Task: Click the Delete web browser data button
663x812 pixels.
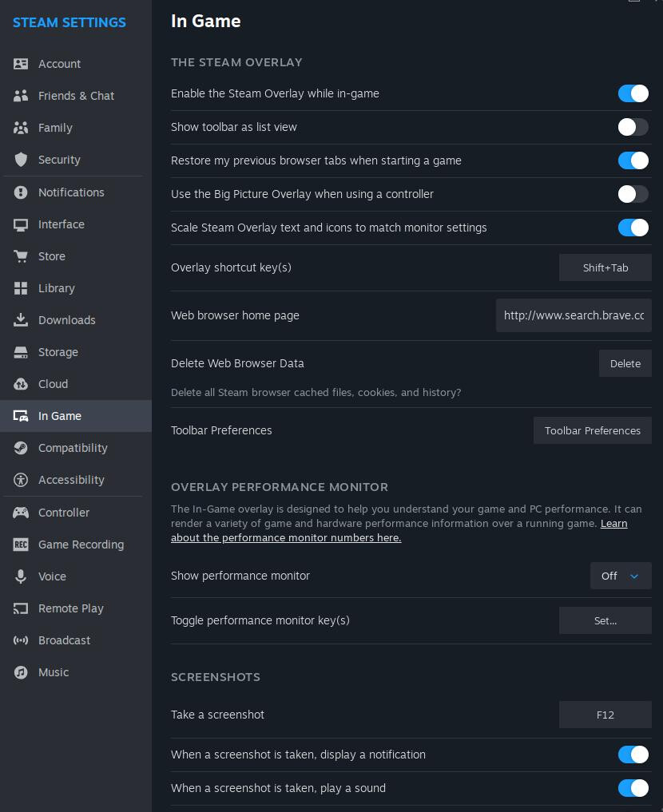Action: tap(625, 363)
